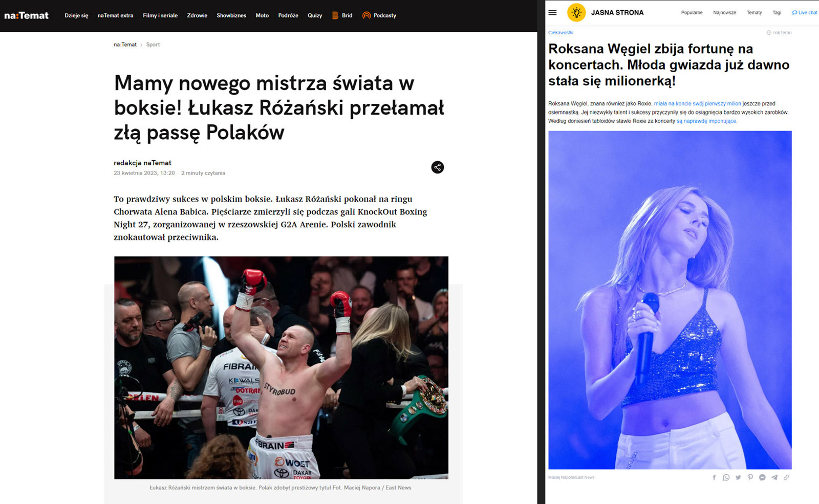Send the article via Messenger

pyautogui.click(x=762, y=477)
